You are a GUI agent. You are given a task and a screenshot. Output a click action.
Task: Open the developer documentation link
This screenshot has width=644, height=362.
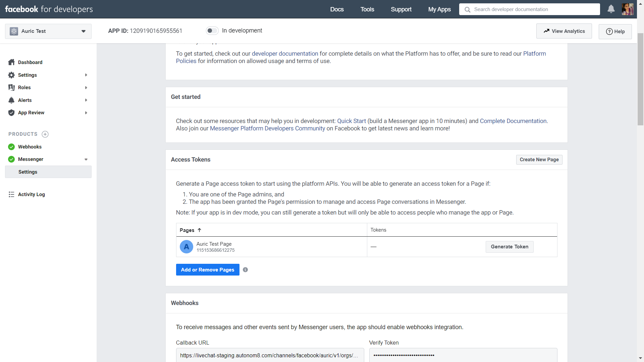coord(285,54)
